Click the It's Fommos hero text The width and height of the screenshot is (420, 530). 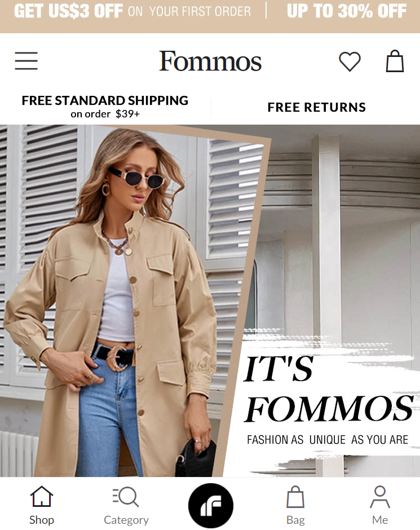click(x=329, y=388)
